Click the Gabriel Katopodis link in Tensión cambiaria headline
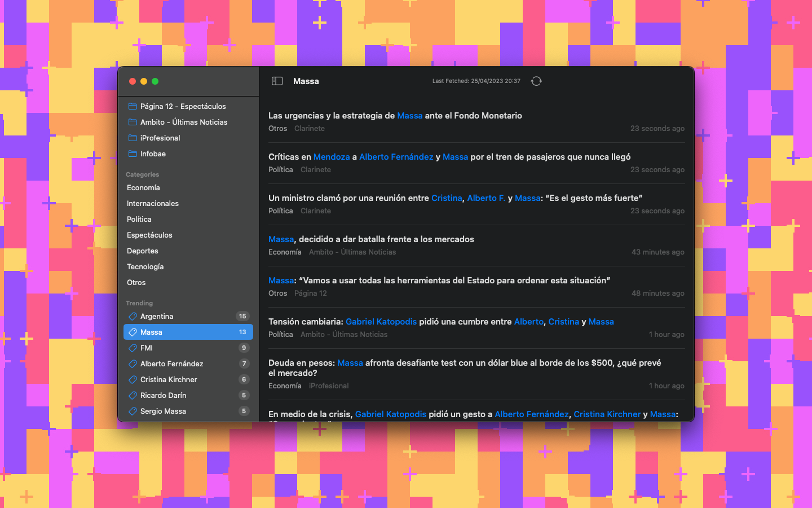The width and height of the screenshot is (812, 508). point(381,322)
